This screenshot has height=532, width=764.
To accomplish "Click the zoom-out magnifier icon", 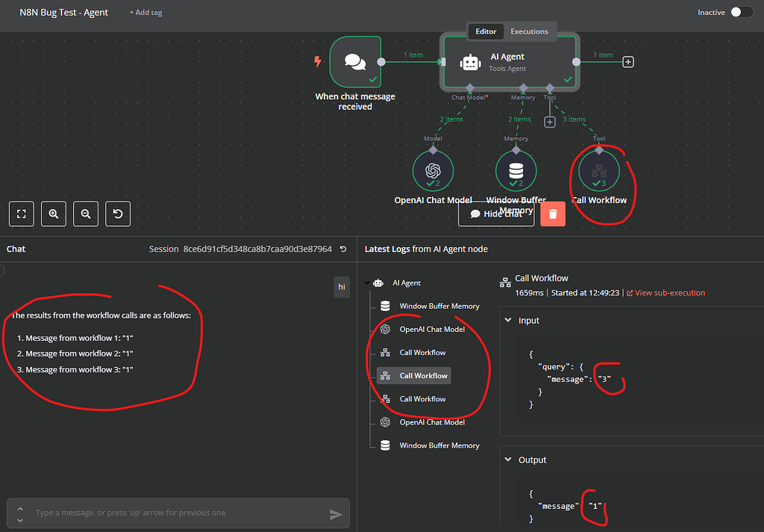I will pyautogui.click(x=85, y=214).
